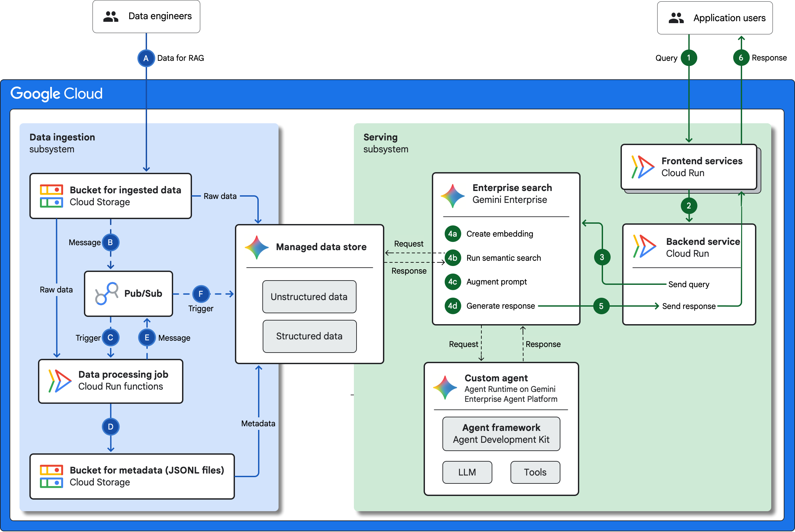
Task: Click the Bucket for ingested data title
Action: pyautogui.click(x=125, y=190)
